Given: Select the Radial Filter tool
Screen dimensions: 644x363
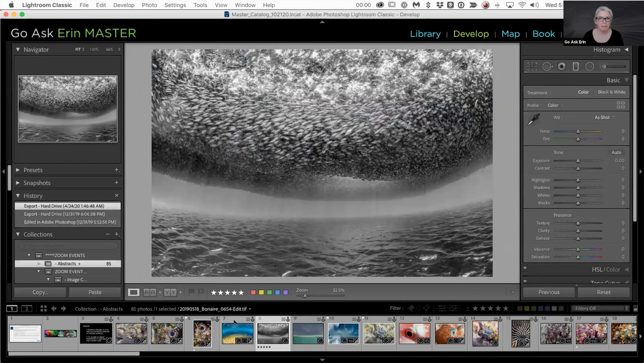Looking at the screenshot, I should pos(590,67).
